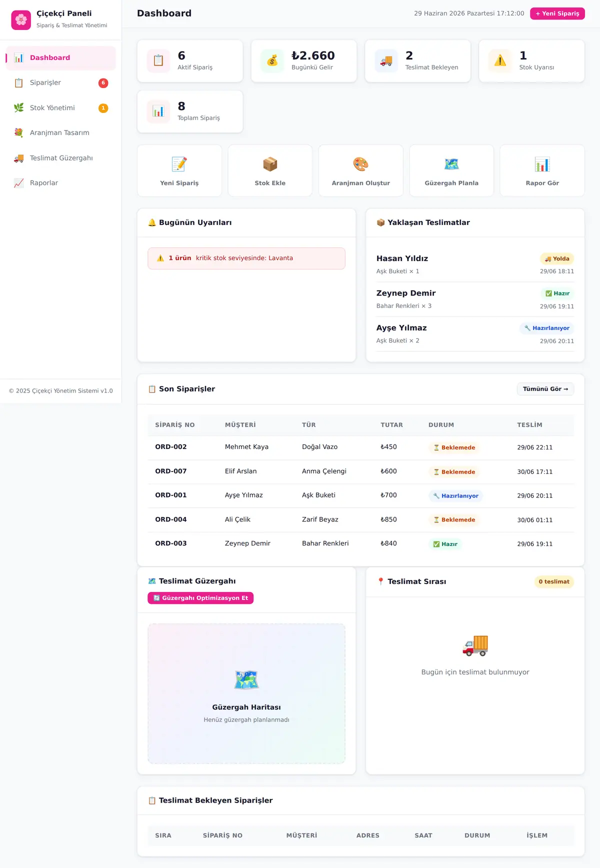The image size is (600, 868).
Task: Select the Lavanta critical stock alert
Action: click(246, 258)
